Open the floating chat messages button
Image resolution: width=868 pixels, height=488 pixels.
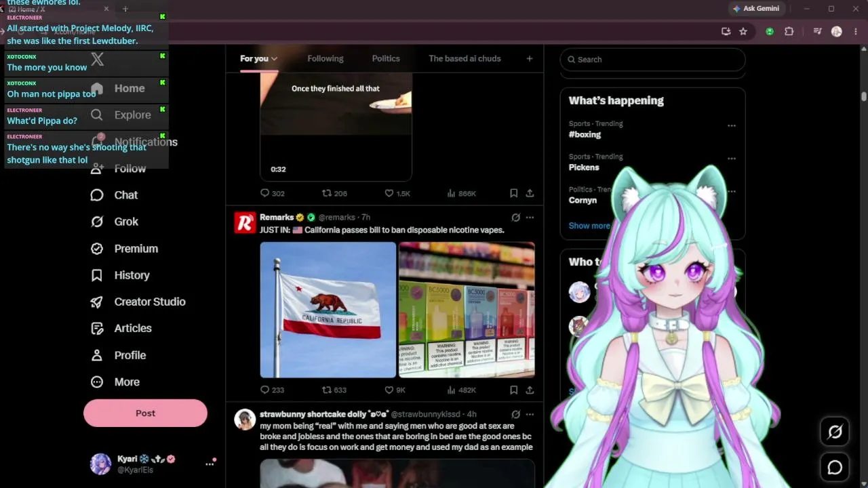click(x=835, y=468)
